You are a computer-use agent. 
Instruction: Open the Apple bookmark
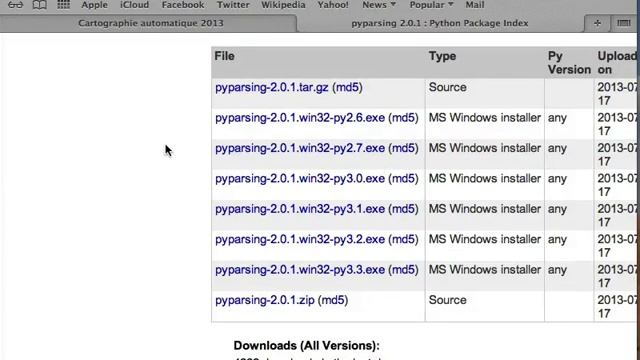tap(94, 5)
